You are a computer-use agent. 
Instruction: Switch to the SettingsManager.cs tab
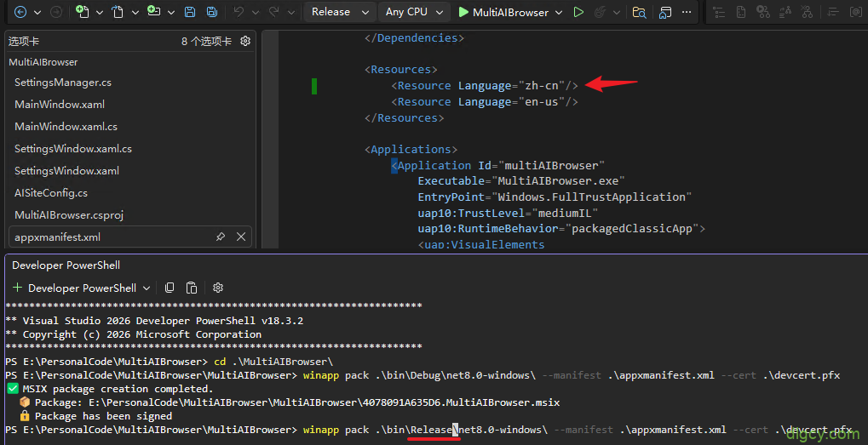63,82
